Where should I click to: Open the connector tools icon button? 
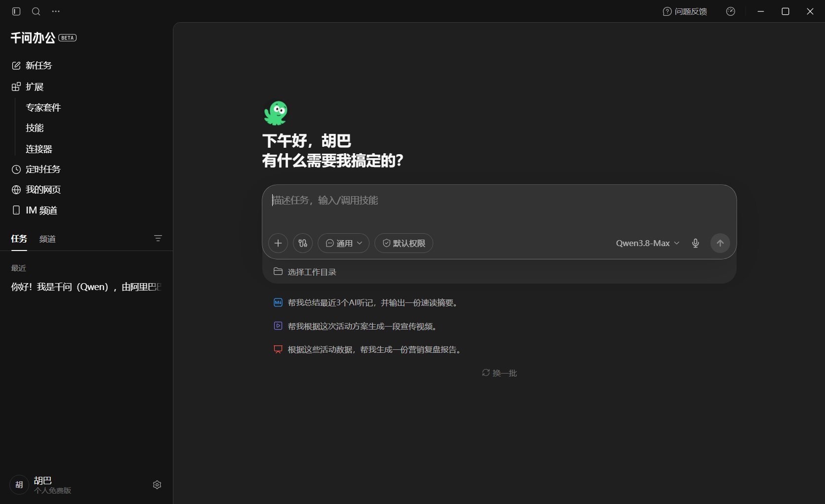(x=303, y=243)
